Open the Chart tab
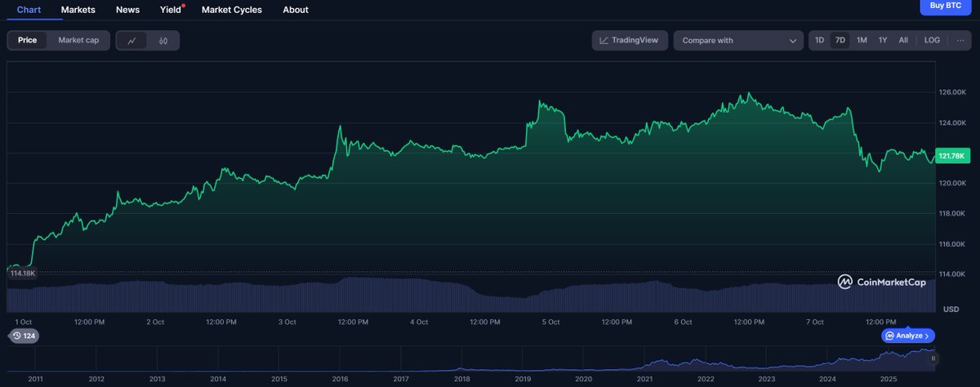The width and height of the screenshot is (980, 387). tap(29, 10)
